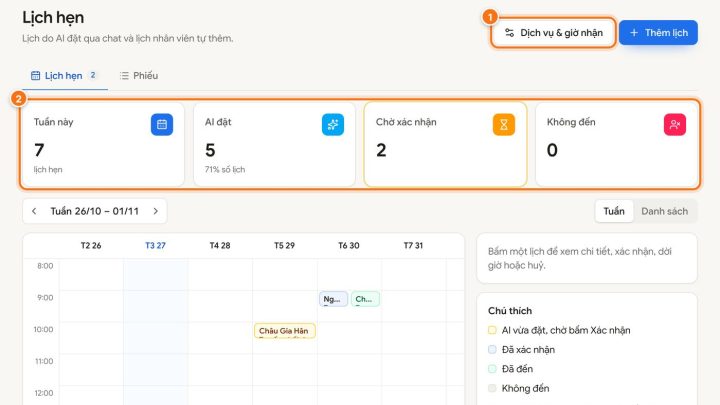Click the blue calendar icon in Tuần này card

point(162,124)
